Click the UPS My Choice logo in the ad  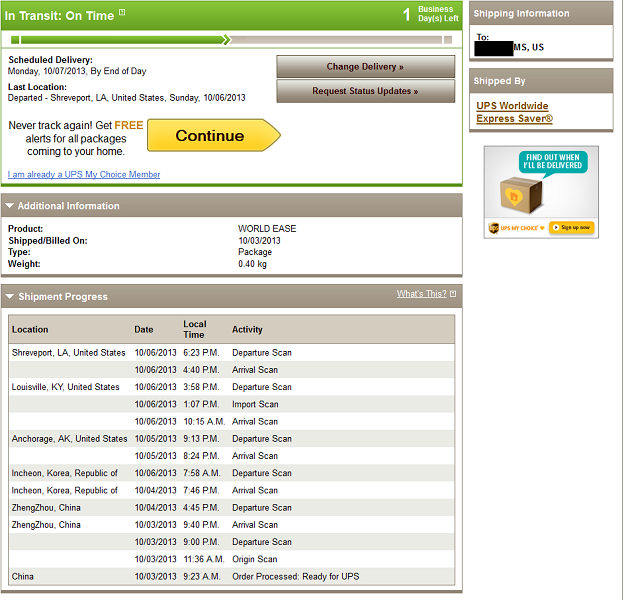point(516,228)
